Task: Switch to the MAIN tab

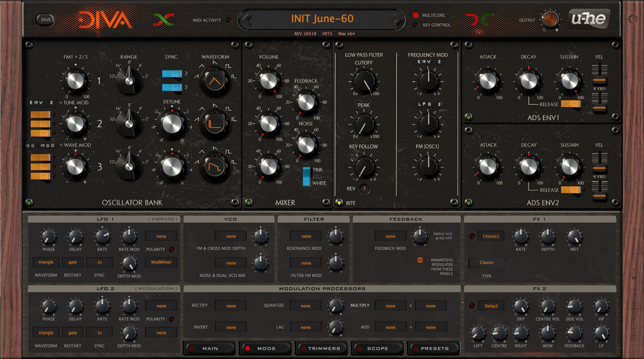Action: (210, 348)
